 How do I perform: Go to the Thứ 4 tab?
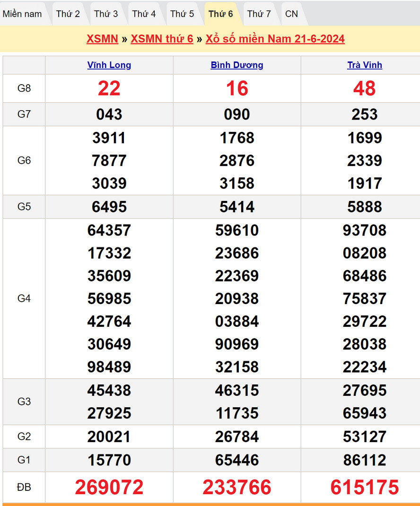(144, 14)
